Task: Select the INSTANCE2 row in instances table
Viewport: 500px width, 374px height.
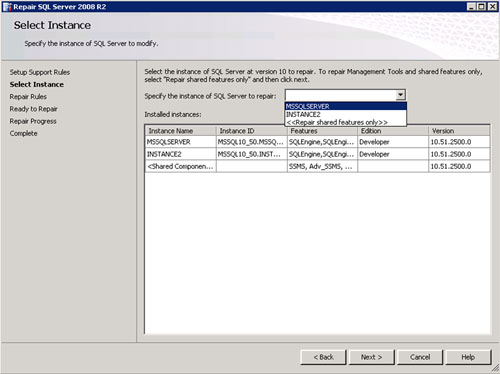Action: point(318,154)
